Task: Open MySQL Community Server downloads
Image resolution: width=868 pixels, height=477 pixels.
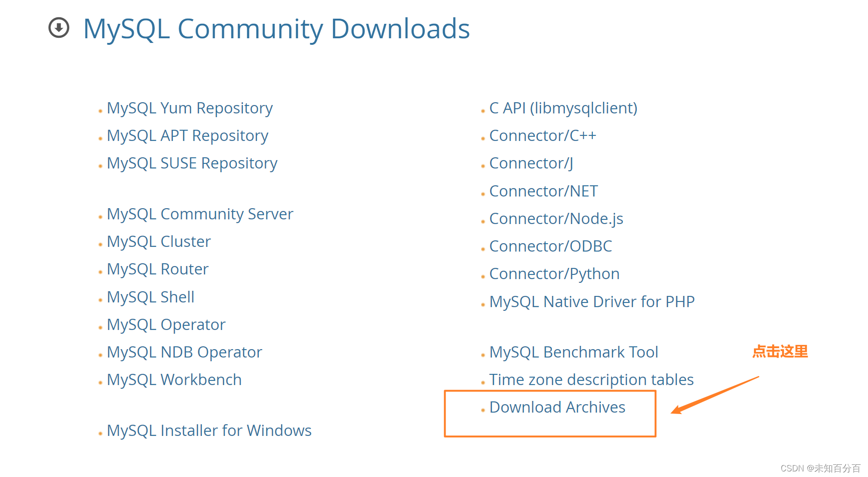Action: pos(200,214)
